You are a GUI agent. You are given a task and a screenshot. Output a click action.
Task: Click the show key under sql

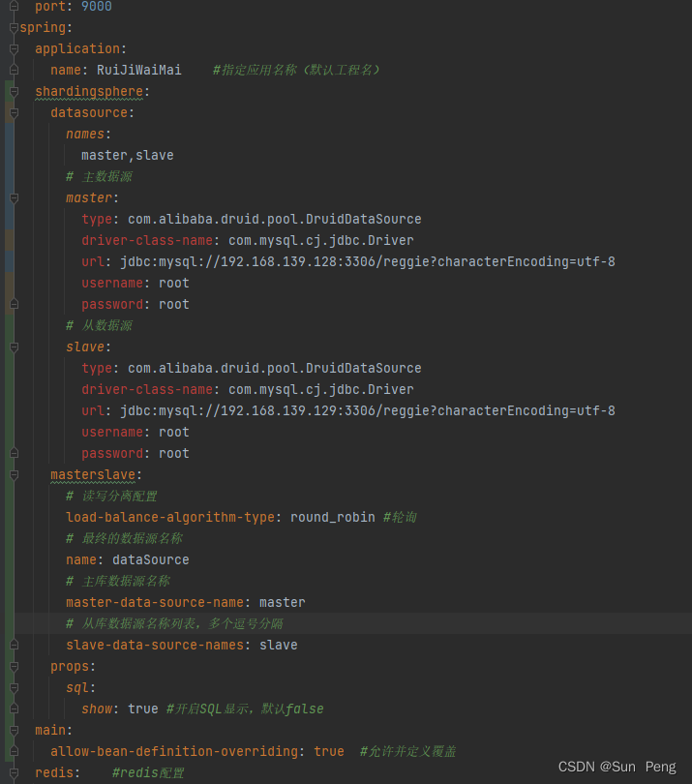[97, 709]
